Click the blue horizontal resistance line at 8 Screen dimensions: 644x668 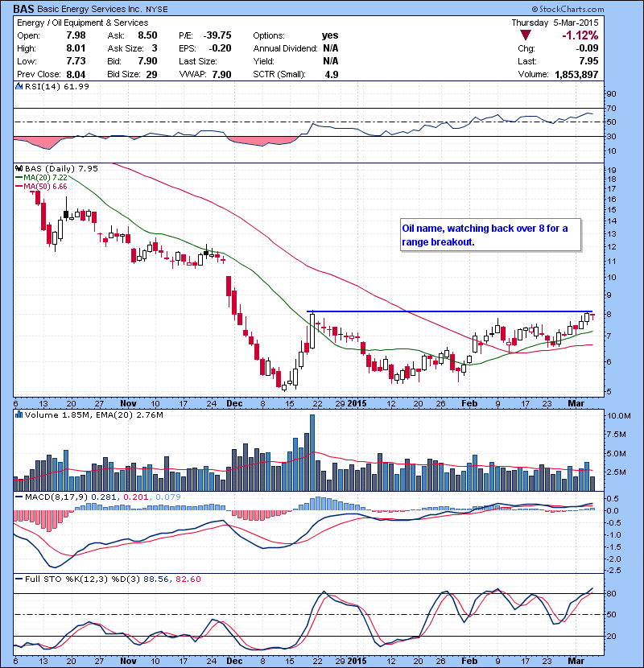click(x=450, y=311)
